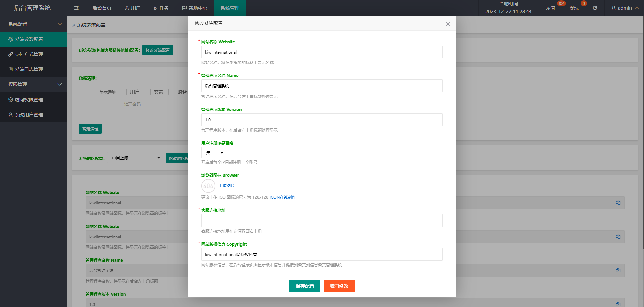Image resolution: width=644 pixels, height=307 pixels.
Task: Click copy icon beside 管理程序名称 field
Action: coord(618,270)
